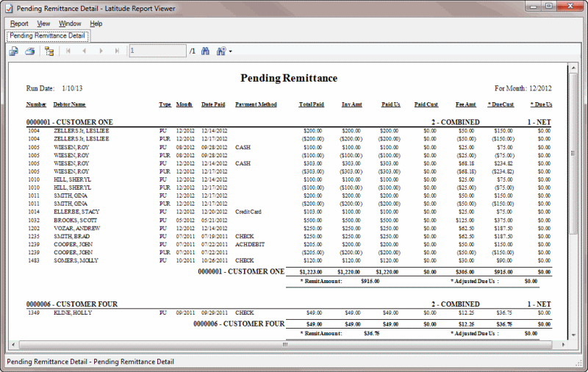Click the horizontal scrollbar right arrow
Image resolution: width=588 pixels, height=372 pixels.
[x=564, y=344]
